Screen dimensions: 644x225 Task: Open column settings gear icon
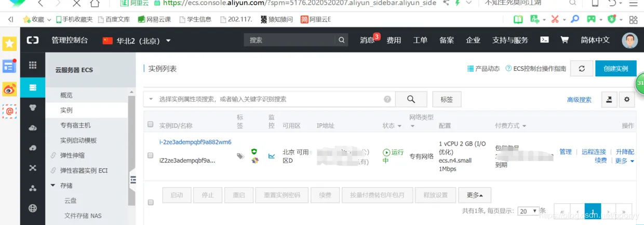(626, 99)
